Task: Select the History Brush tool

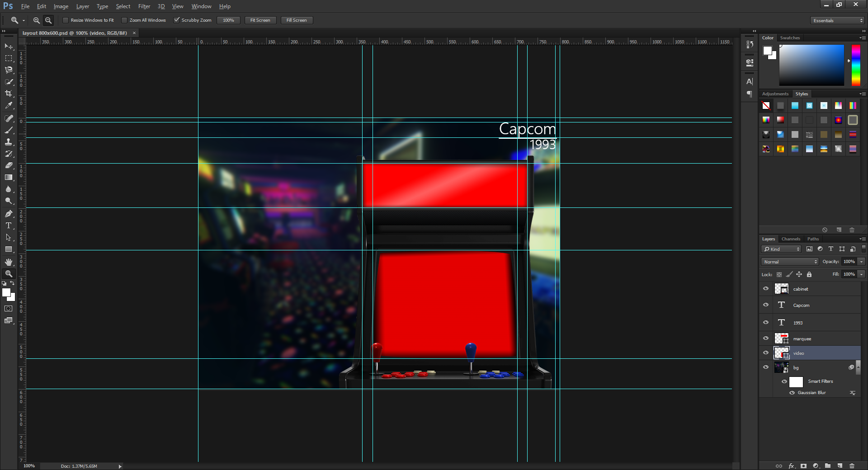Action: coord(9,154)
